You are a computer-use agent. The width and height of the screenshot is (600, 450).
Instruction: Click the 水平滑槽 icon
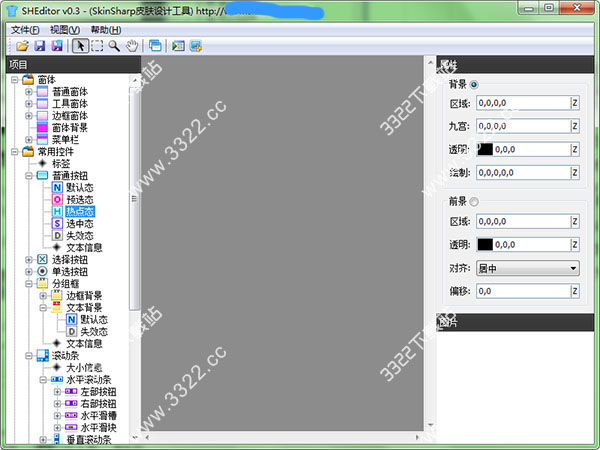pyautogui.click(x=71, y=415)
